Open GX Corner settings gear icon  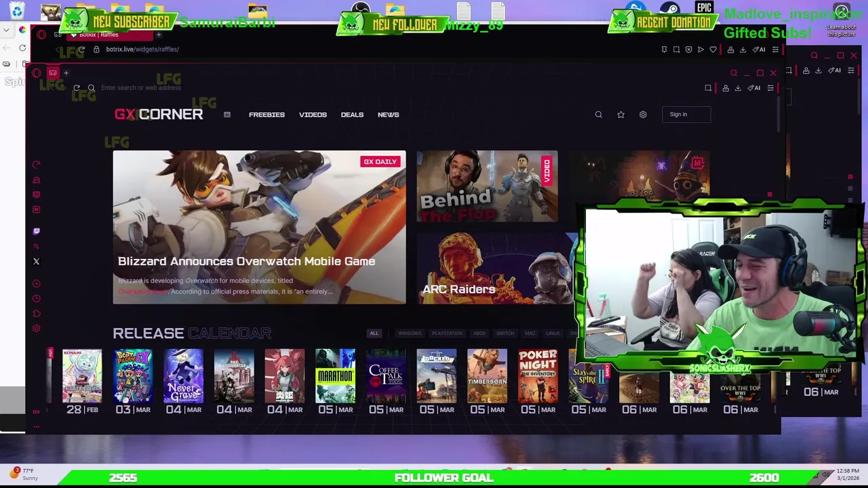pyautogui.click(x=643, y=115)
